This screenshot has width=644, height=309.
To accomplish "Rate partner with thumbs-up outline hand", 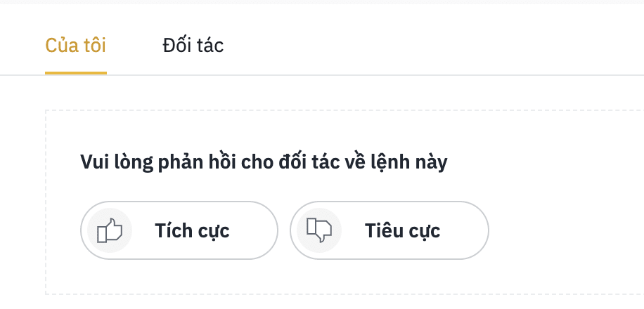I will 110,230.
